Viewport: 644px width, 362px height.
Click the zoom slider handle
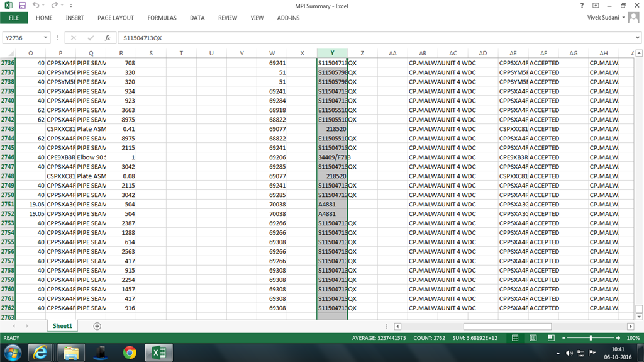[x=591, y=338]
